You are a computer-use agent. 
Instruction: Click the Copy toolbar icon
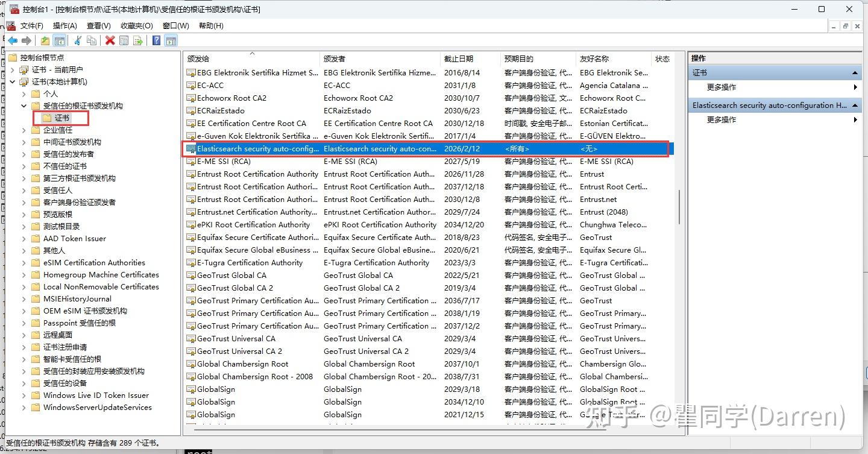pyautogui.click(x=92, y=40)
